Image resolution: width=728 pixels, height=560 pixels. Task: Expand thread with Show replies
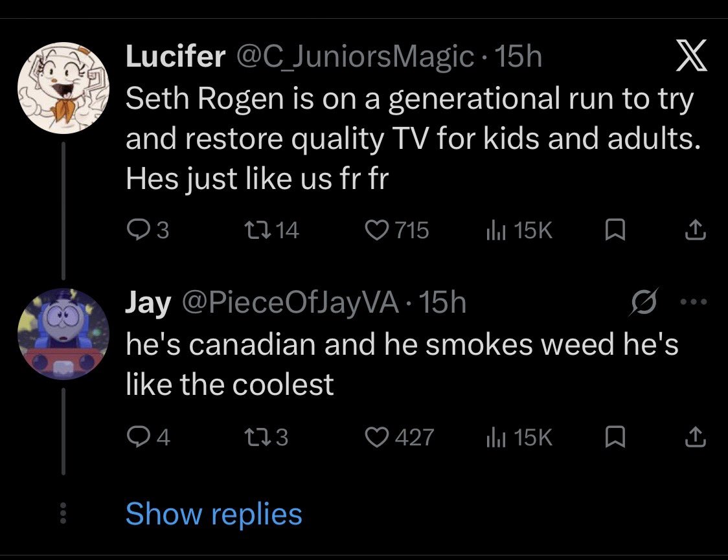(x=214, y=514)
